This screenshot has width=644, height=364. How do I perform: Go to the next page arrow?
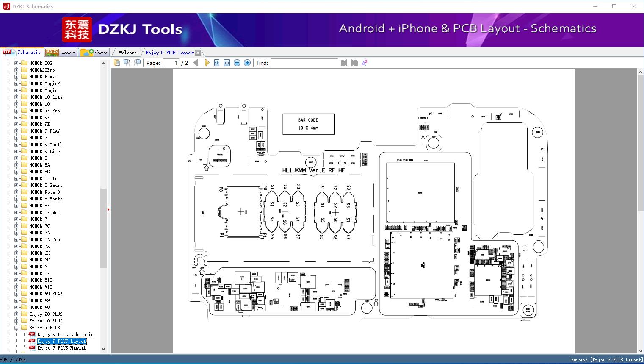pyautogui.click(x=207, y=63)
